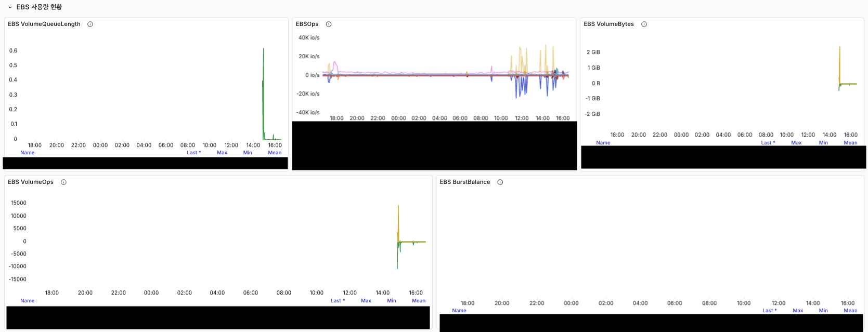Open the EBS VolumeQueueLength panel title menu
Viewport: 868px width, 332px height.
coord(44,24)
